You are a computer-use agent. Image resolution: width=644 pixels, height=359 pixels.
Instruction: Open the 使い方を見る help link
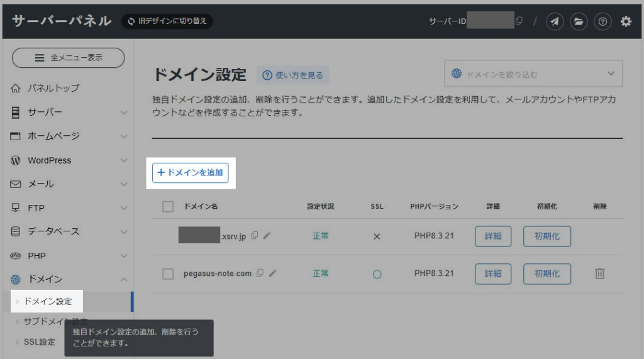click(293, 75)
